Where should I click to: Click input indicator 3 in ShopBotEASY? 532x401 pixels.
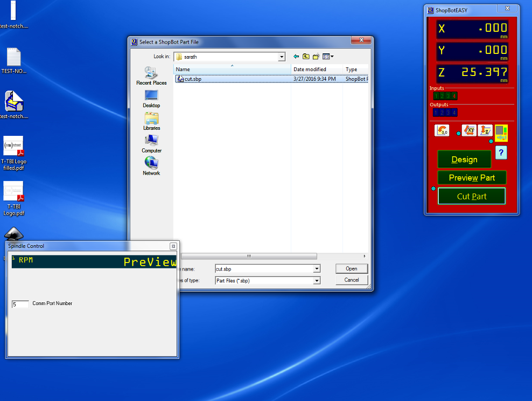448,96
